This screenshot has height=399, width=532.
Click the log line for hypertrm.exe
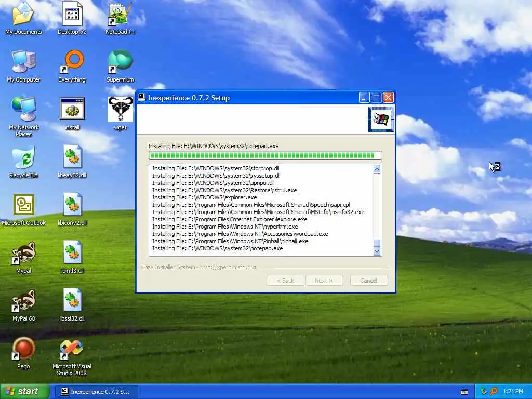pos(225,227)
